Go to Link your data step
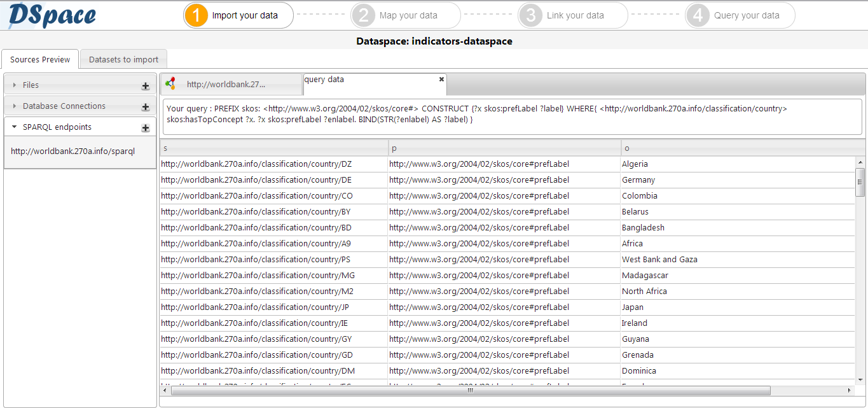Screen dimensions: 868x408 click(x=572, y=16)
